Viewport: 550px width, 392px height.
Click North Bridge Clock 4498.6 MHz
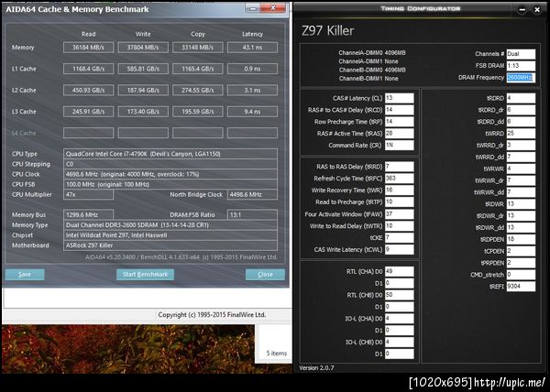[252, 194]
